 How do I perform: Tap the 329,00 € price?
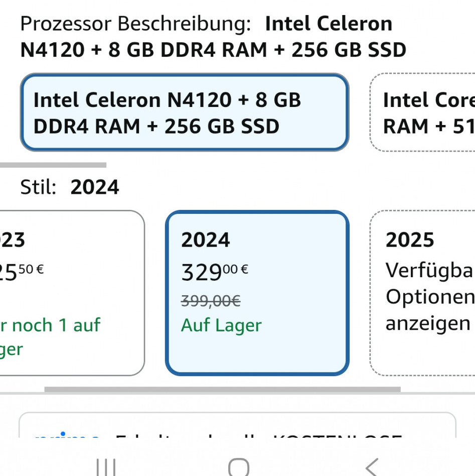point(215,272)
